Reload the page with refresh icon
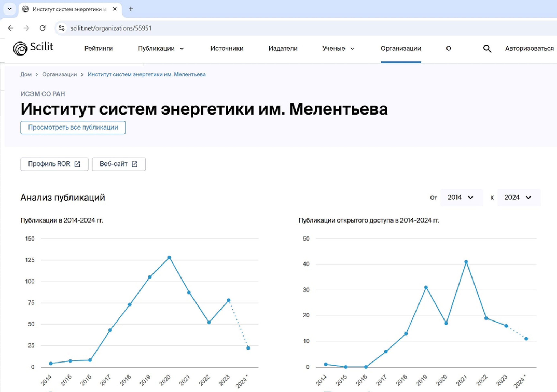This screenshot has width=557, height=392. 43,28
